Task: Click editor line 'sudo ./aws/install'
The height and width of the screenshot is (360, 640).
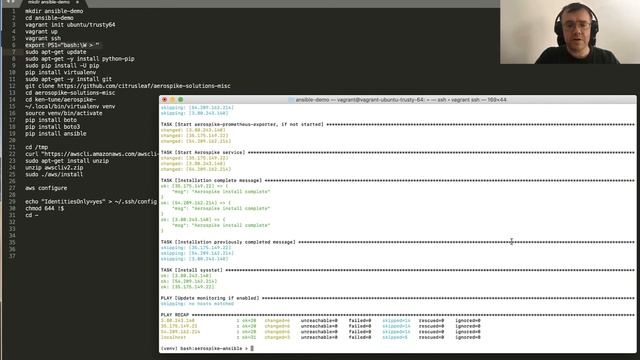Action: 54,174
